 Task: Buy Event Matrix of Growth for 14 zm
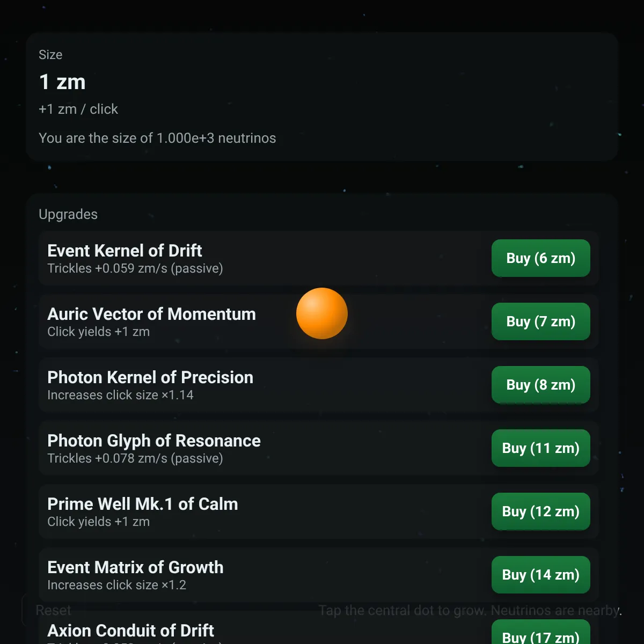[x=541, y=575]
